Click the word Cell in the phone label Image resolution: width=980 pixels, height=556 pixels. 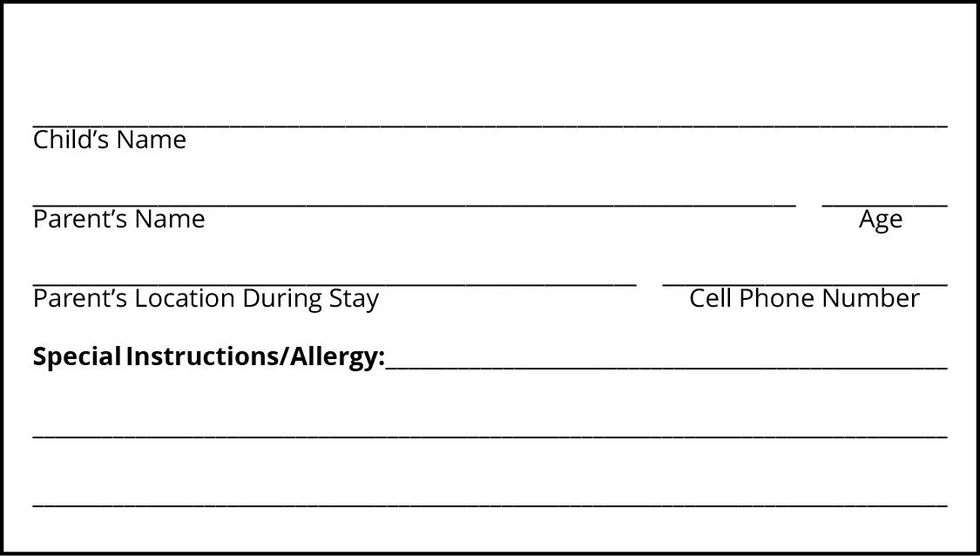tap(711, 298)
